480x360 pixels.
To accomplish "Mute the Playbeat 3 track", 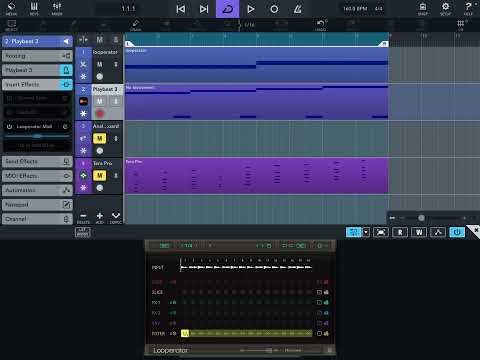I will (100, 101).
